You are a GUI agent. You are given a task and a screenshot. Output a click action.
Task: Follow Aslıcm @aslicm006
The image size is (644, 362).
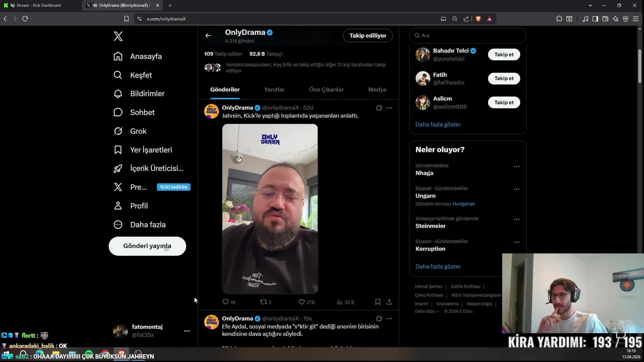pos(504,103)
